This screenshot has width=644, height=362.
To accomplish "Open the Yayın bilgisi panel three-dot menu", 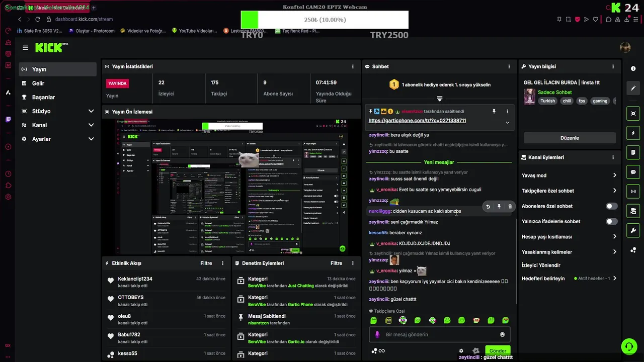I will pos(613,66).
